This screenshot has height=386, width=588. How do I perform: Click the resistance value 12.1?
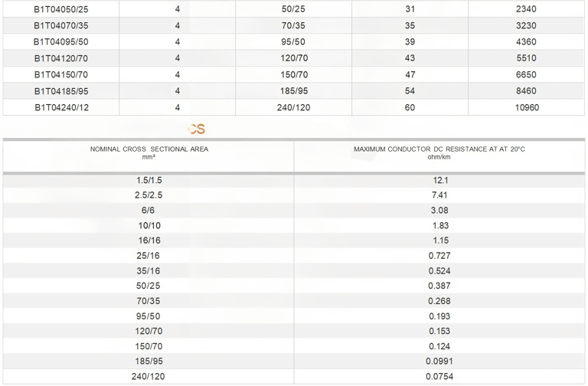440,181
